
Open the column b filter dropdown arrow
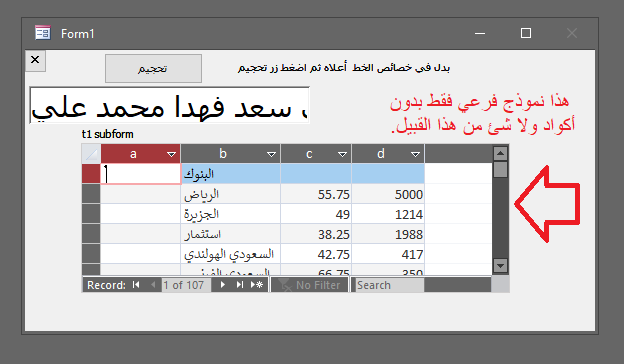pos(271,154)
